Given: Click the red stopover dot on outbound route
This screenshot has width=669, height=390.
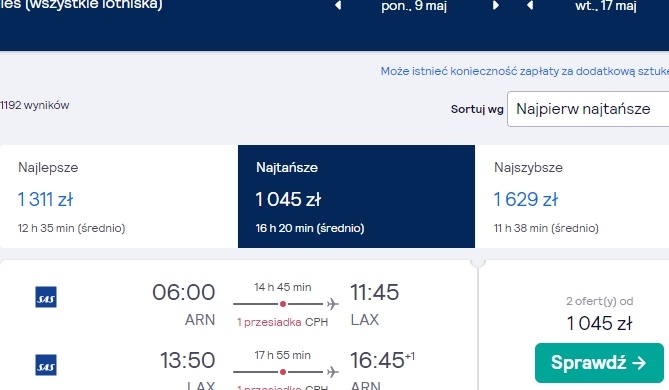Looking at the screenshot, I should (282, 304).
